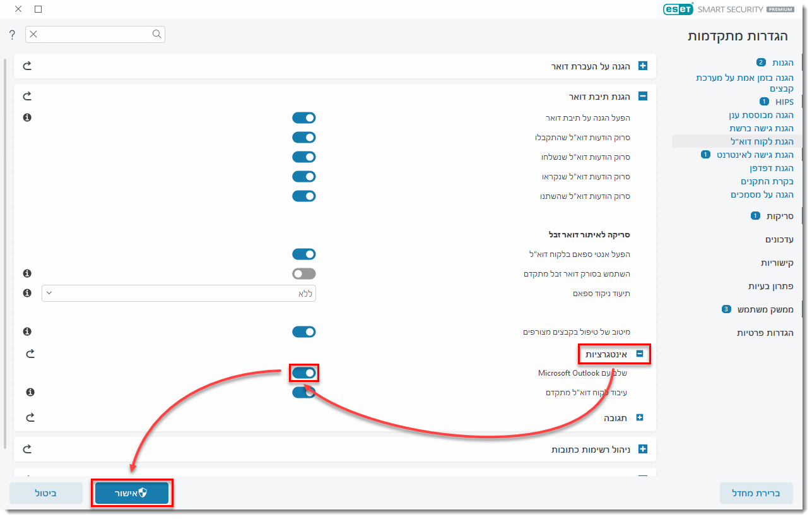
Task: Toggle סרוק הודעות דוא"ל שנשלחו switch
Action: tap(303, 157)
